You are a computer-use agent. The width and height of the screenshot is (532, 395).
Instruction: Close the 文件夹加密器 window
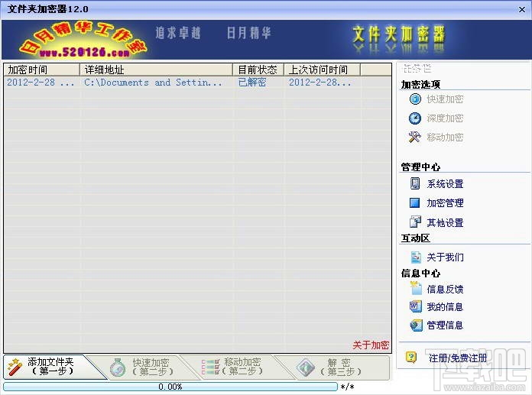[x=522, y=9]
